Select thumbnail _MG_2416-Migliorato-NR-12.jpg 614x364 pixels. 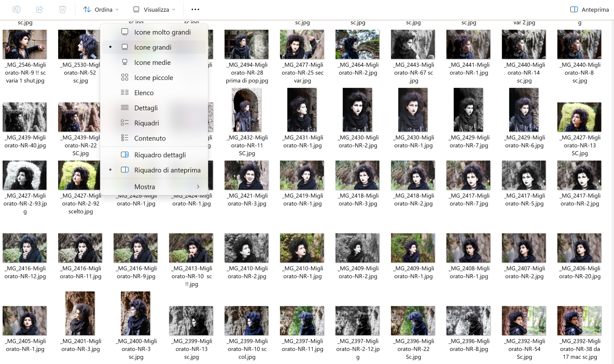25,248
